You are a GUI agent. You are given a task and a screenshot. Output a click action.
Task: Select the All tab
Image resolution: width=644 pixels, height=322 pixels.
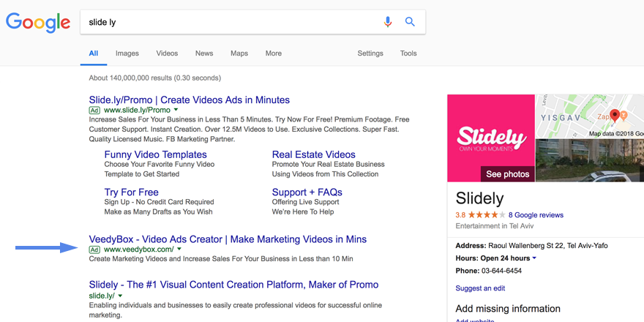tap(94, 53)
